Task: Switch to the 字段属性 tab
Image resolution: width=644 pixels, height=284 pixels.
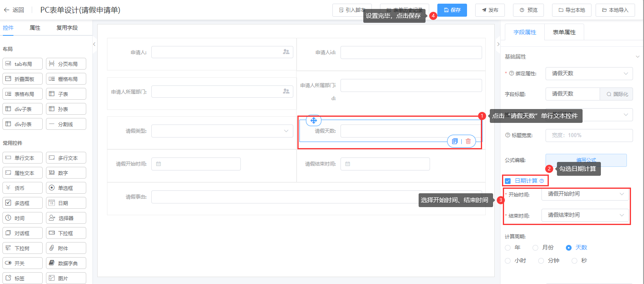Action: point(525,32)
